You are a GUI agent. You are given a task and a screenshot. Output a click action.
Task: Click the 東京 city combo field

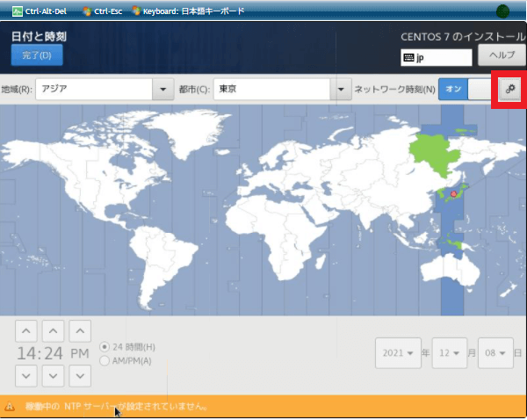[x=272, y=89]
